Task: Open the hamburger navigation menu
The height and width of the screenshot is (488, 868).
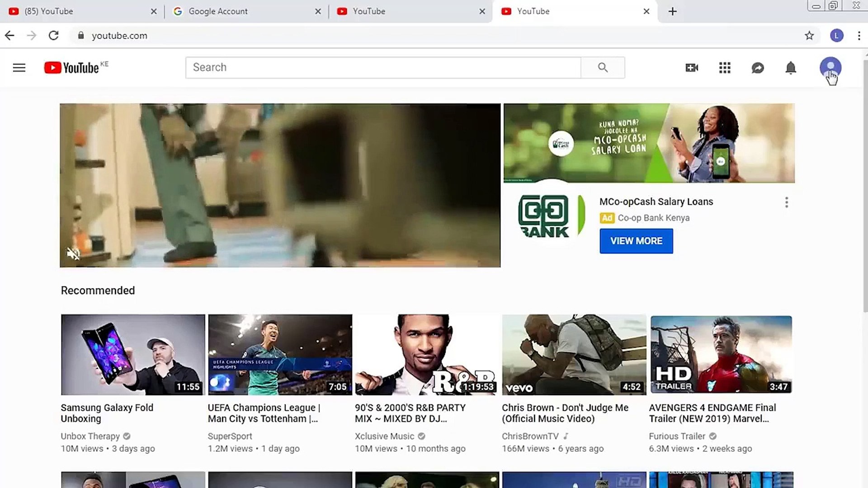Action: tap(19, 67)
